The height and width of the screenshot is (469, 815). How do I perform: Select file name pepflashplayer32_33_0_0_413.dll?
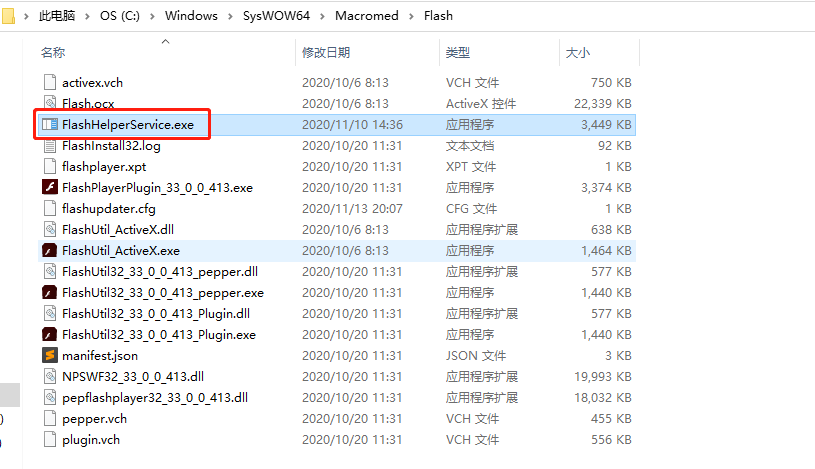point(155,398)
